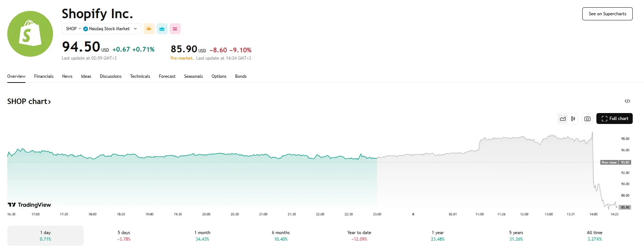Open the News tab
The height and width of the screenshot is (249, 644).
(x=67, y=76)
